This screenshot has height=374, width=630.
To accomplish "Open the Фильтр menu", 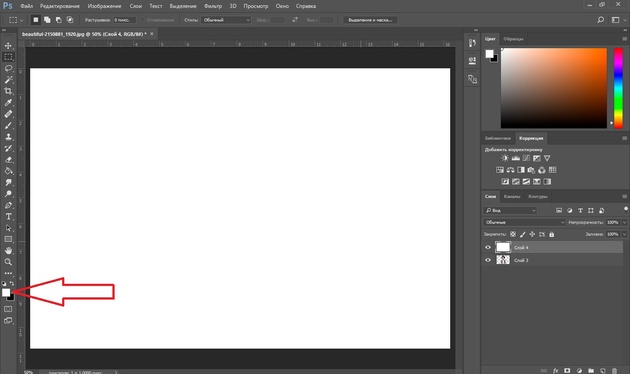I will coord(213,6).
